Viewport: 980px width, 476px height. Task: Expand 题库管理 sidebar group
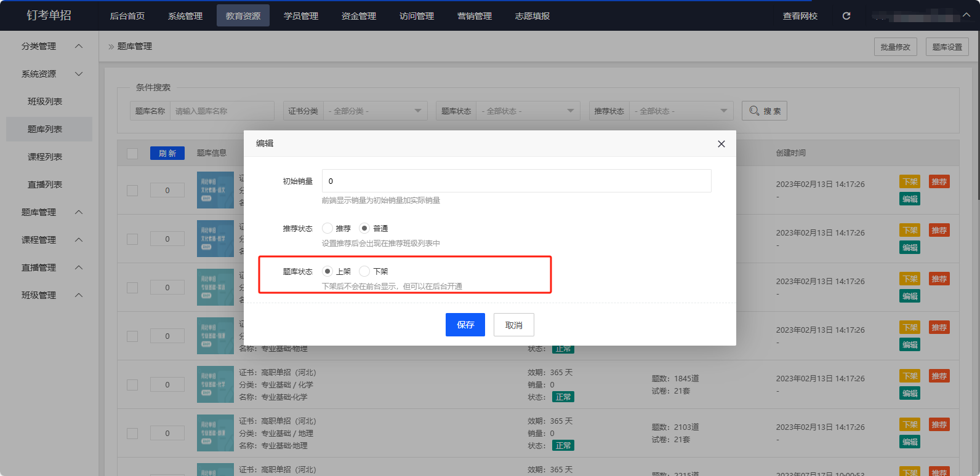click(49, 212)
